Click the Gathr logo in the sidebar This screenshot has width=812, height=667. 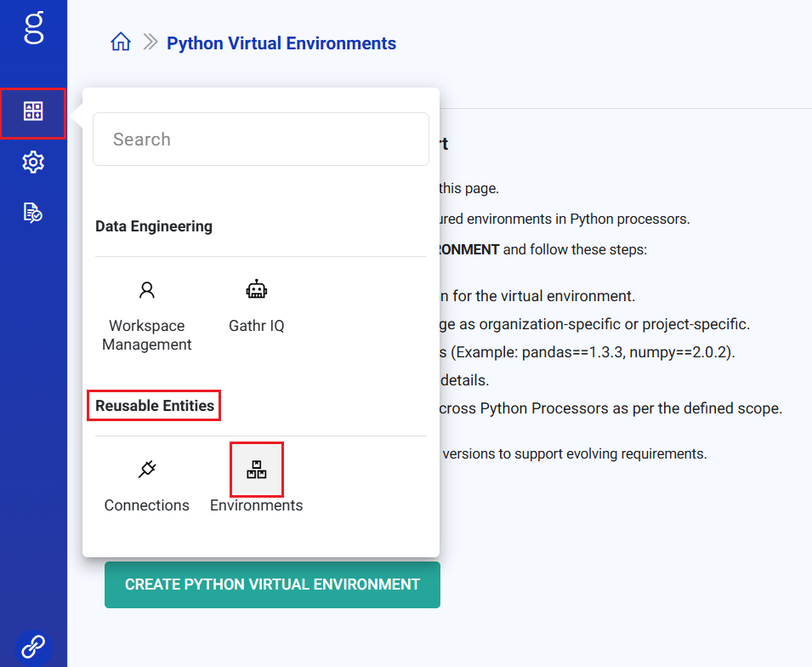click(33, 27)
